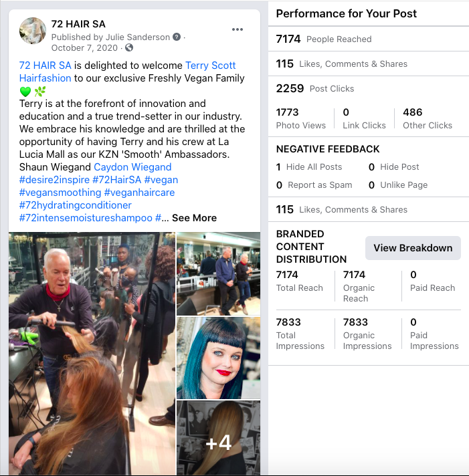Click the #desire2inspire hashtag
The height and width of the screenshot is (476, 469).
[x=54, y=180]
